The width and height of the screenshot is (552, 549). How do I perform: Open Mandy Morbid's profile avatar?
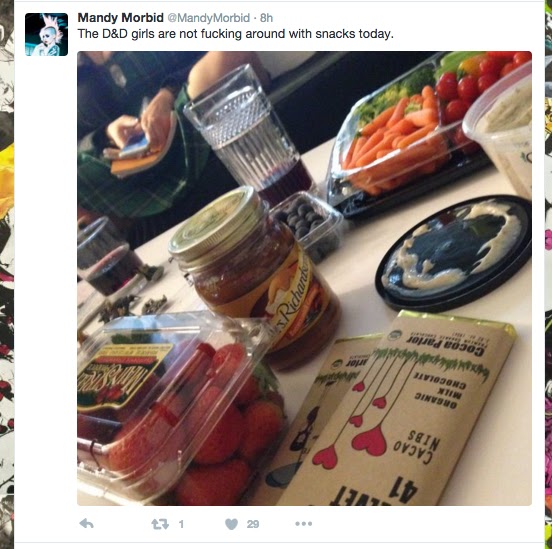point(46,35)
